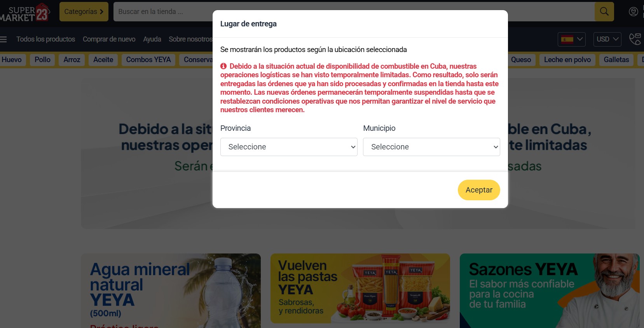Click the Aceptar button
The width and height of the screenshot is (644, 328).
(479, 190)
